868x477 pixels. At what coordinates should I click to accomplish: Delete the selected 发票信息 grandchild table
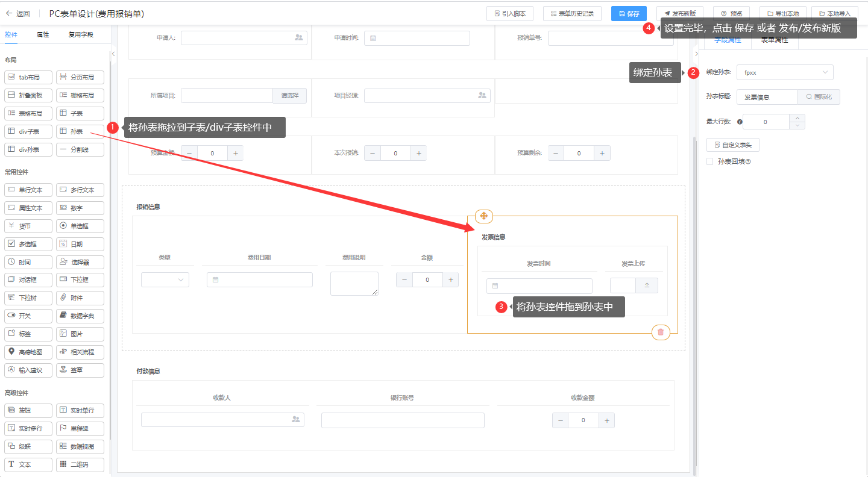click(661, 332)
